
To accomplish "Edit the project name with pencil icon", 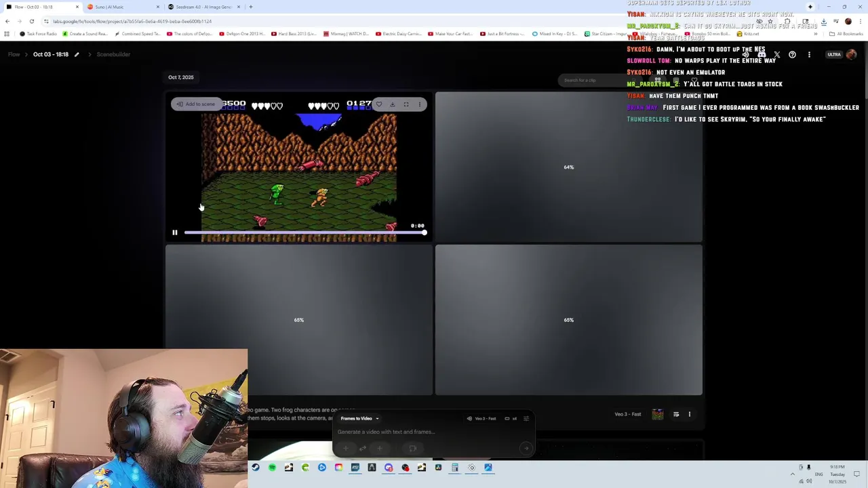I will 77,54.
